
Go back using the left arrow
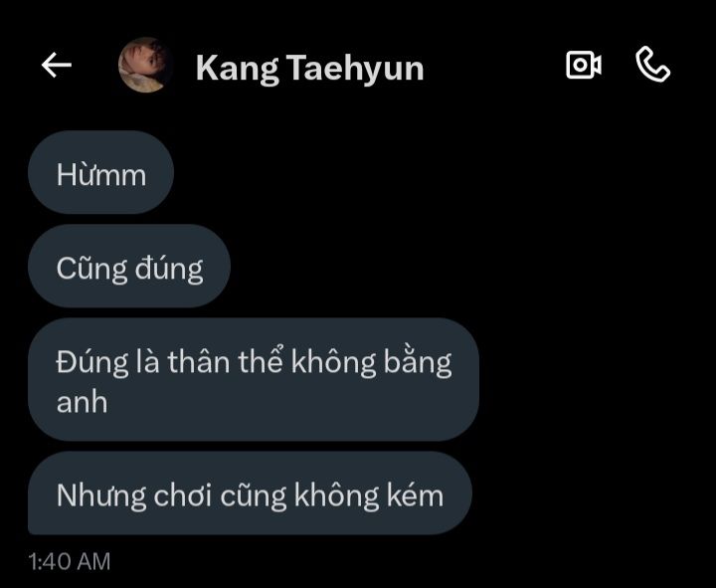[57, 65]
